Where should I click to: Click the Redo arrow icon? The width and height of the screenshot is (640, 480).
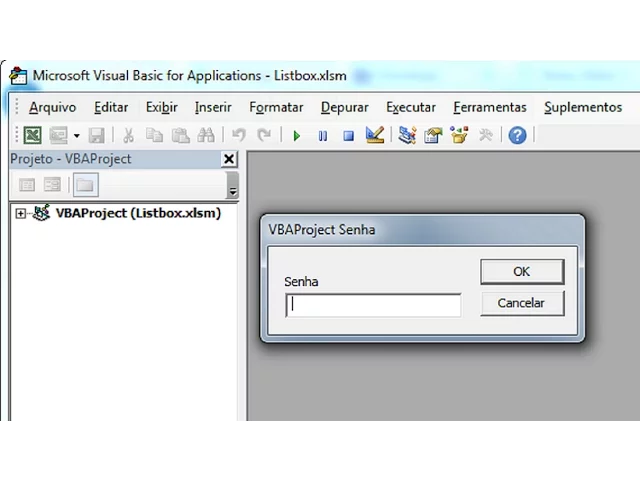click(x=264, y=135)
